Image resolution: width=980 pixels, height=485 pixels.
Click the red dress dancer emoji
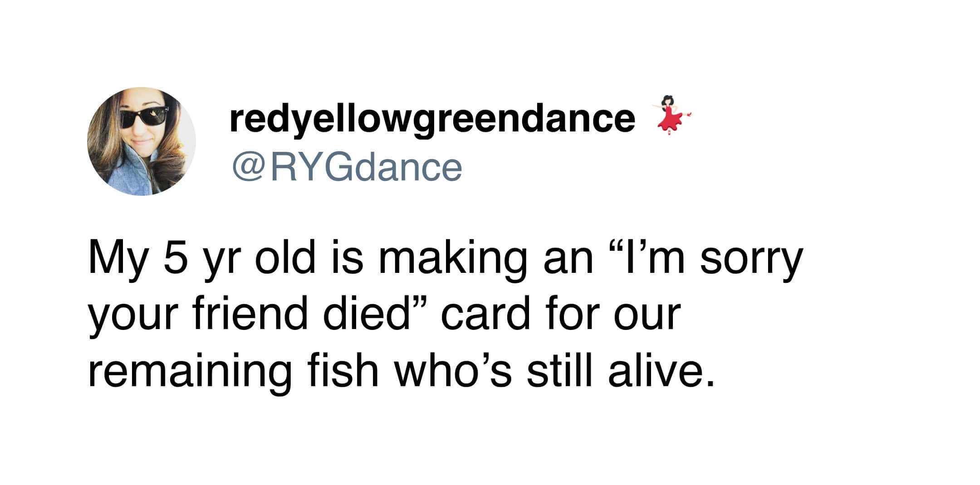click(x=670, y=115)
